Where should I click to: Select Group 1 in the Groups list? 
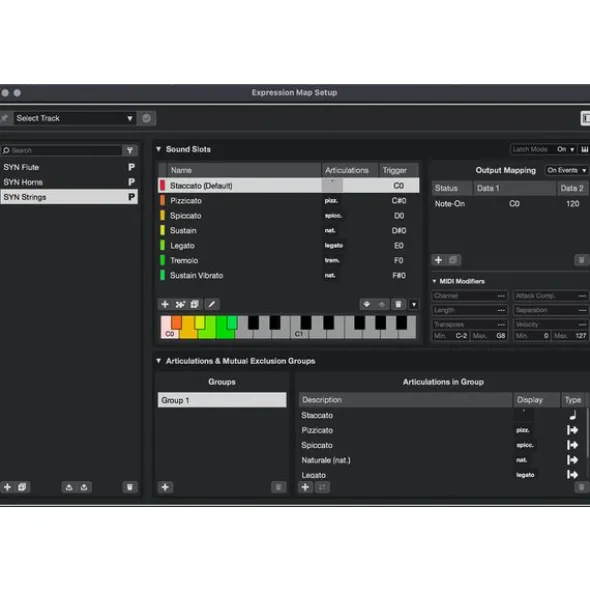pyautogui.click(x=222, y=400)
